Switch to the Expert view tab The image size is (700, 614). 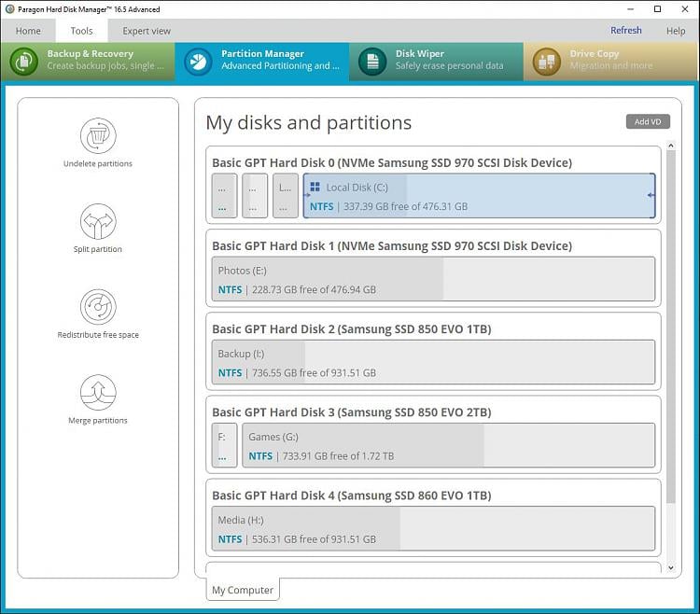[147, 31]
